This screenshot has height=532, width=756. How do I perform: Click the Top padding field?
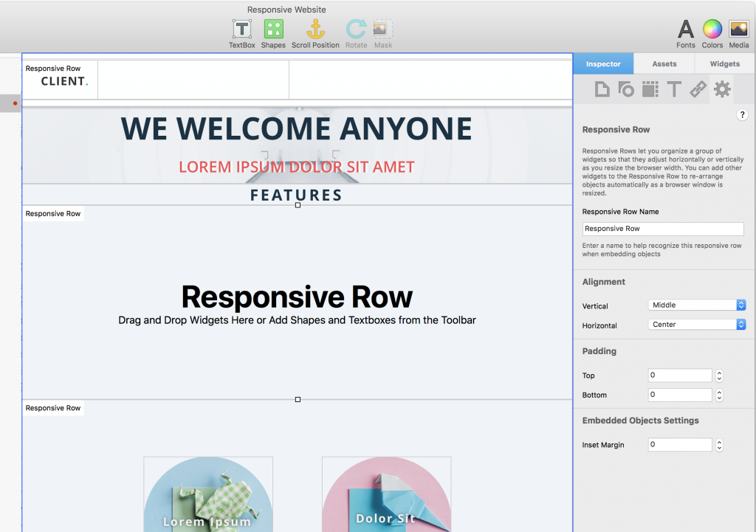pos(680,376)
